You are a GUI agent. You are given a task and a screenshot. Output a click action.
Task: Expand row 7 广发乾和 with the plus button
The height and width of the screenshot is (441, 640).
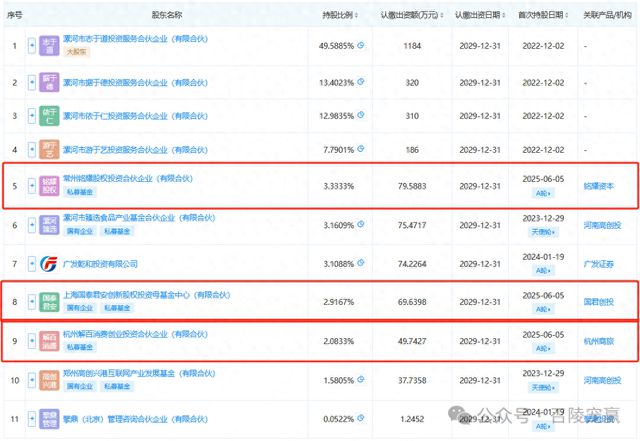click(32, 264)
